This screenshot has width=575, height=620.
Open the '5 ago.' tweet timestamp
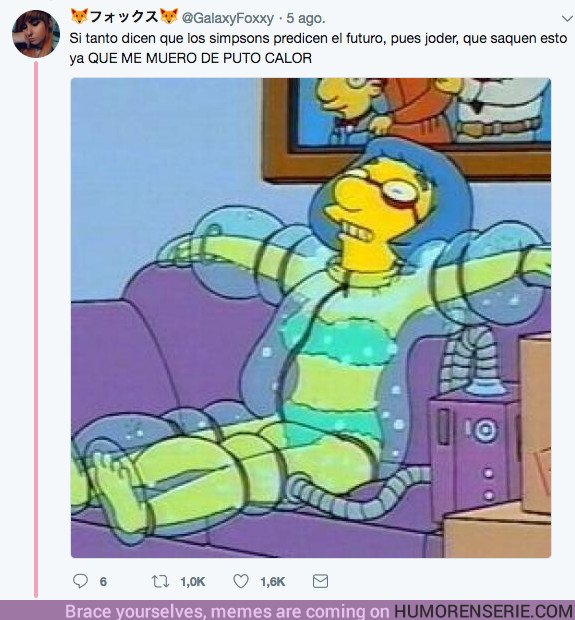click(x=306, y=18)
